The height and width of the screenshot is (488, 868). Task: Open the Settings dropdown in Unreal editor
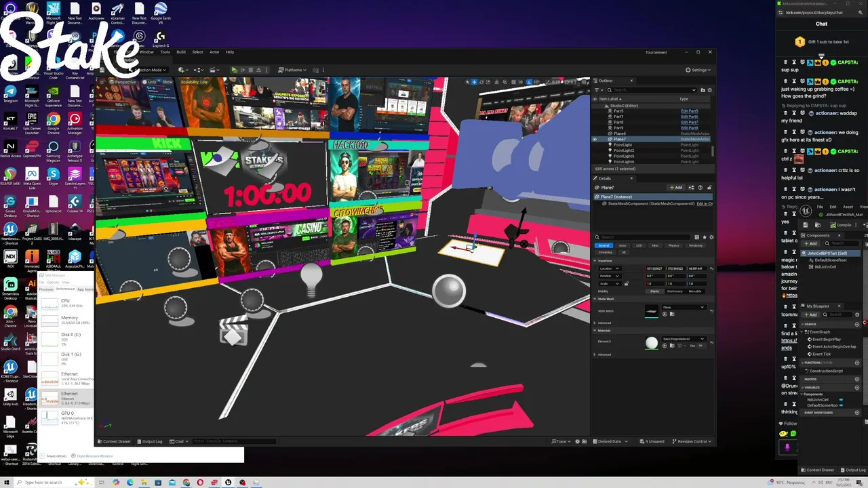[x=698, y=70]
